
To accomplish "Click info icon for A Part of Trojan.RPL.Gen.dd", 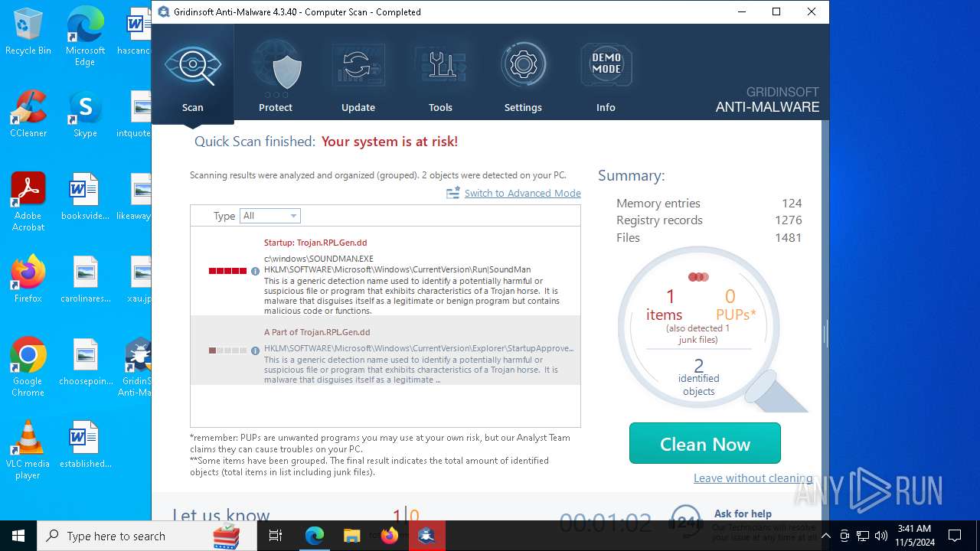I will point(256,350).
